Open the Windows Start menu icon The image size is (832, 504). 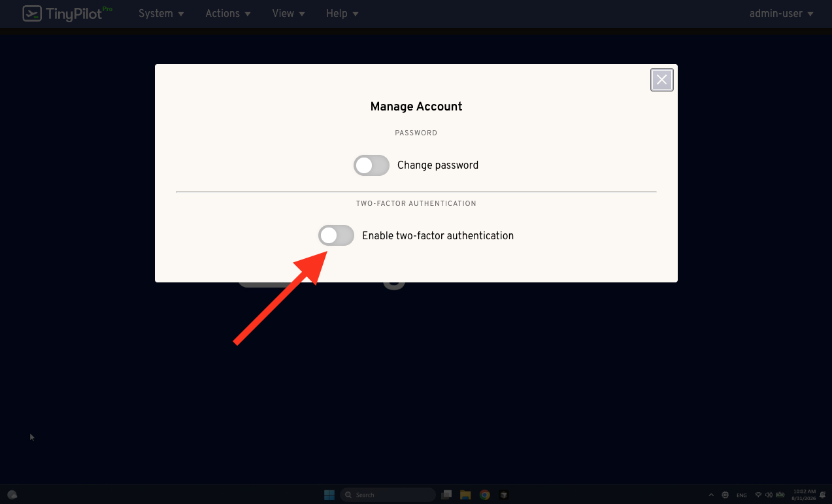click(x=329, y=495)
